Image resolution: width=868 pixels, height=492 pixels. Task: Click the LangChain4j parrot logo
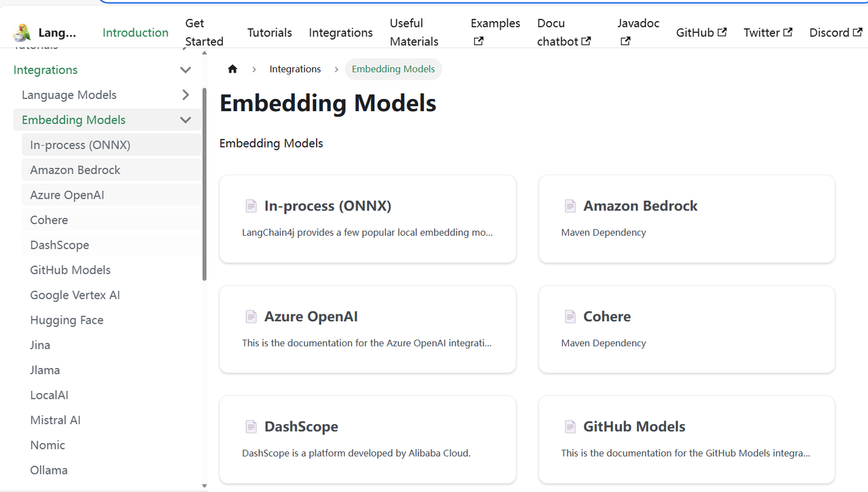[x=22, y=32]
